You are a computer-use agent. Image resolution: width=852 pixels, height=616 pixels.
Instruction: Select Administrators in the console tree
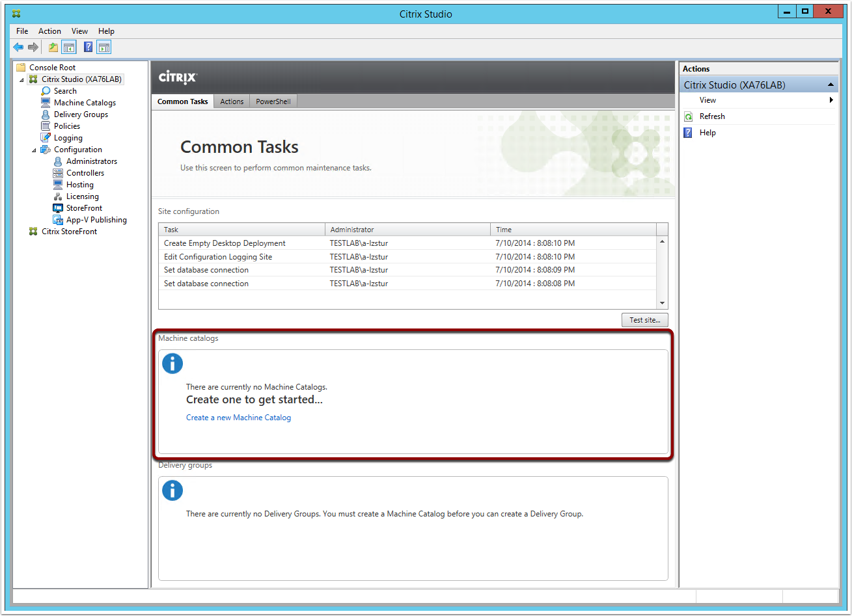(x=92, y=161)
